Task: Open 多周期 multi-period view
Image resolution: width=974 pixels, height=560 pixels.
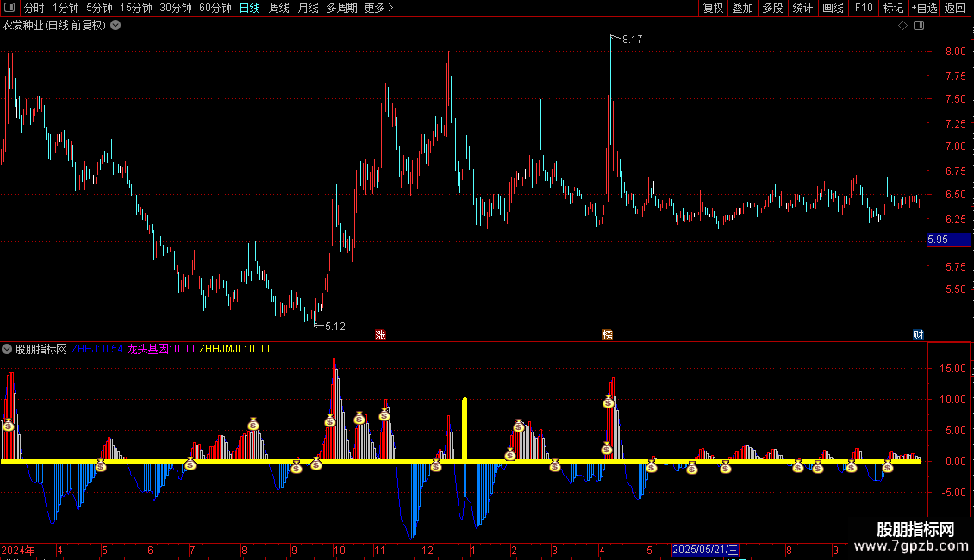Action: click(x=341, y=8)
